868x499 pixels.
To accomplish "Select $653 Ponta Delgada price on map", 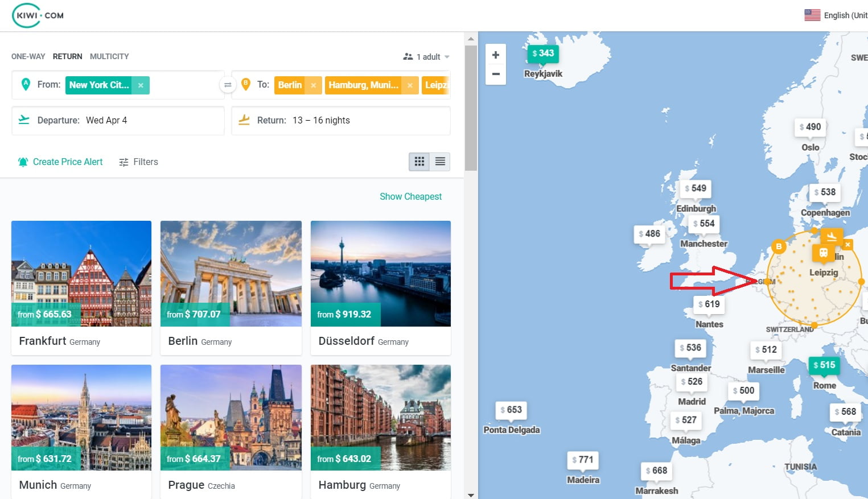I will pos(511,410).
